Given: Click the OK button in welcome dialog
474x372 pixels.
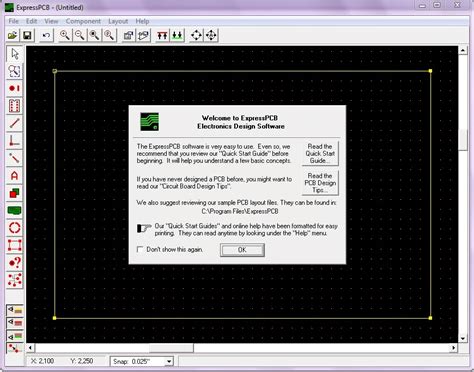Looking at the screenshot, I should tap(242, 250).
